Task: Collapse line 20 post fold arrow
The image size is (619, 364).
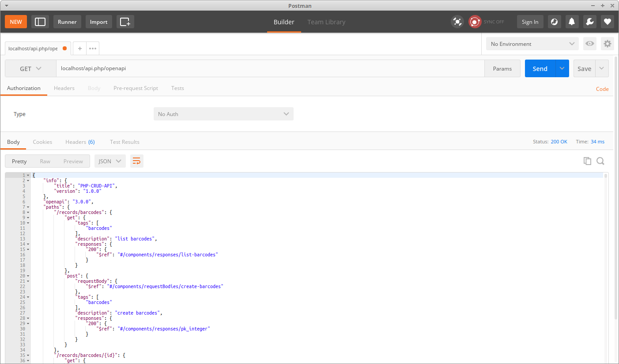Action: pyautogui.click(x=28, y=276)
